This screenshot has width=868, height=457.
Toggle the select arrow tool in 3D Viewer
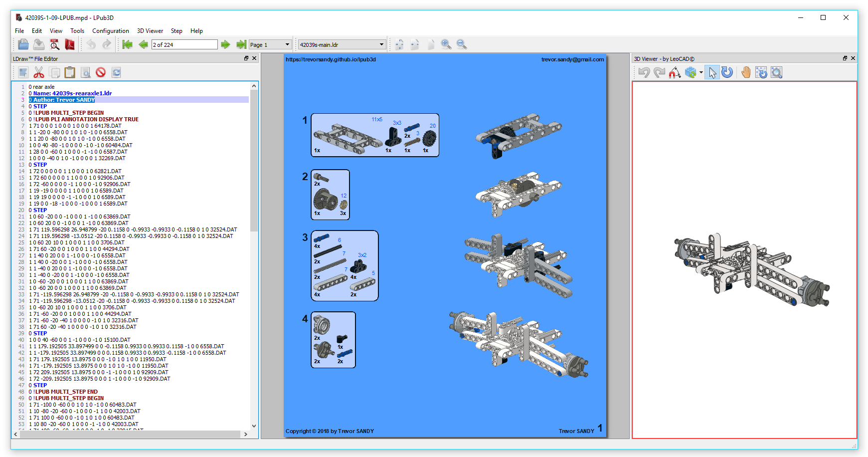coord(712,73)
